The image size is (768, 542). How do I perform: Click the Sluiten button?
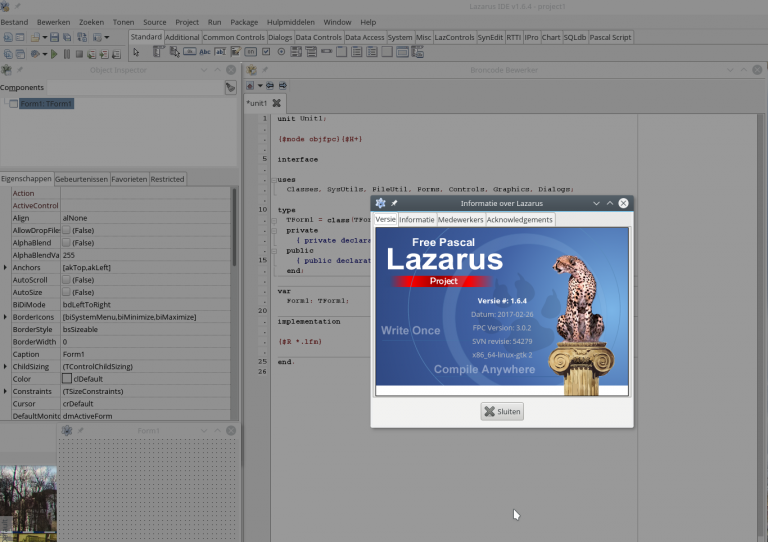502,411
